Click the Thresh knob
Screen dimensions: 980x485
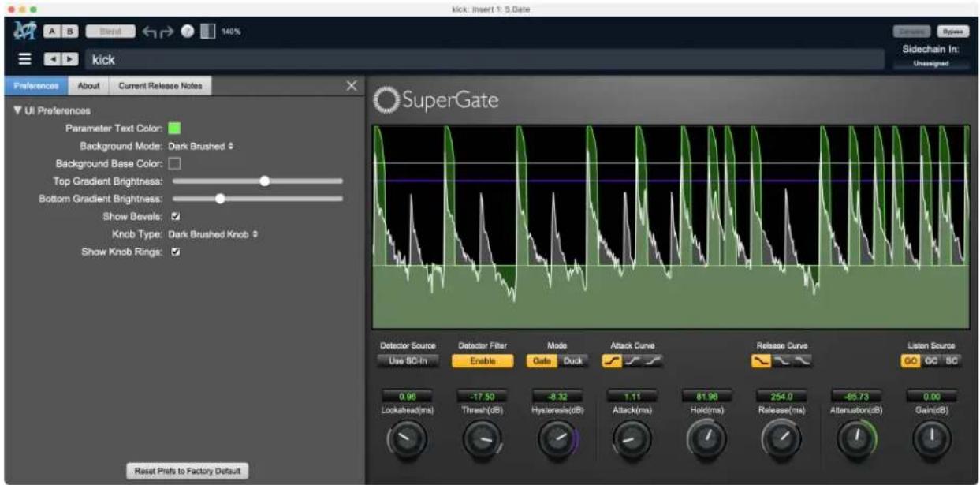482,439
